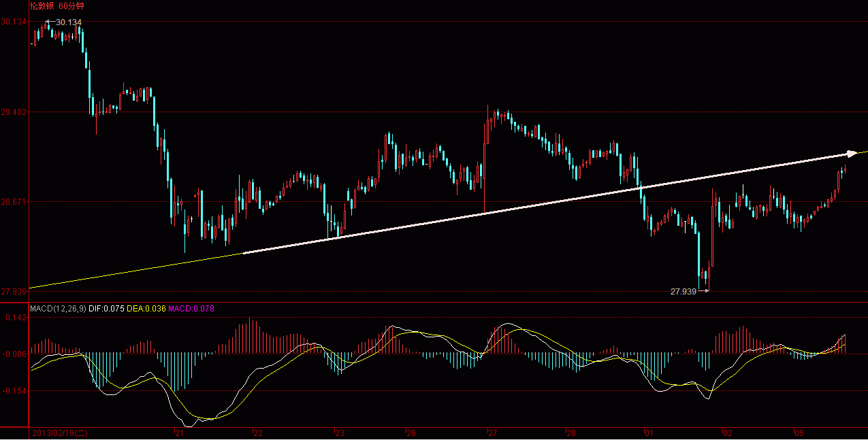The height and width of the screenshot is (440, 868).
Task: Select the 29.402 price axis label
Action: 14,112
